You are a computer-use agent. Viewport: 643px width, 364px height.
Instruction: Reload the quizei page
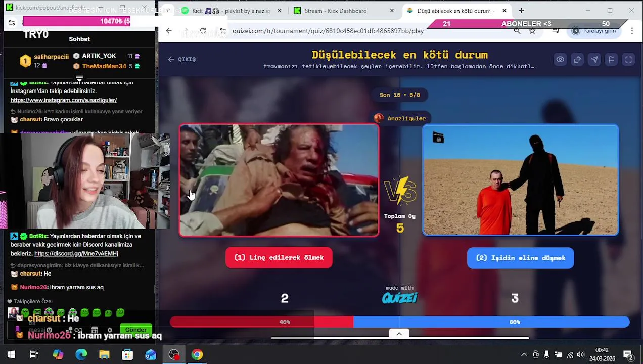tap(203, 31)
